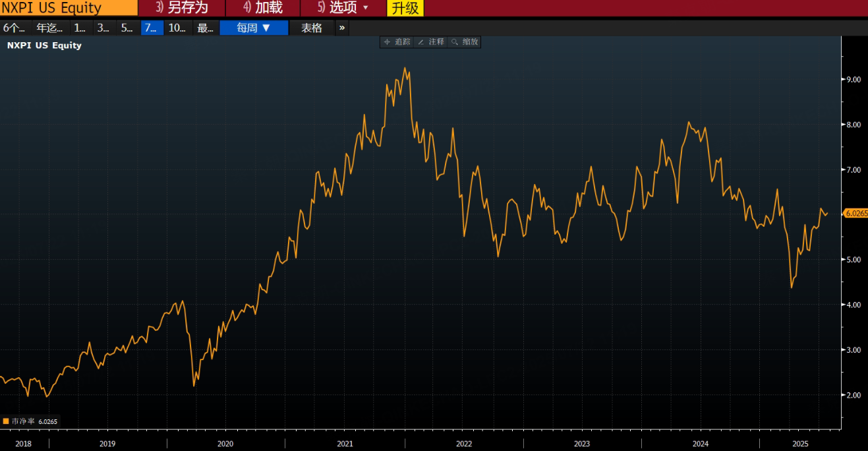Click the orange 市净率 legend swatch
The width and height of the screenshot is (868, 451).
click(6, 421)
